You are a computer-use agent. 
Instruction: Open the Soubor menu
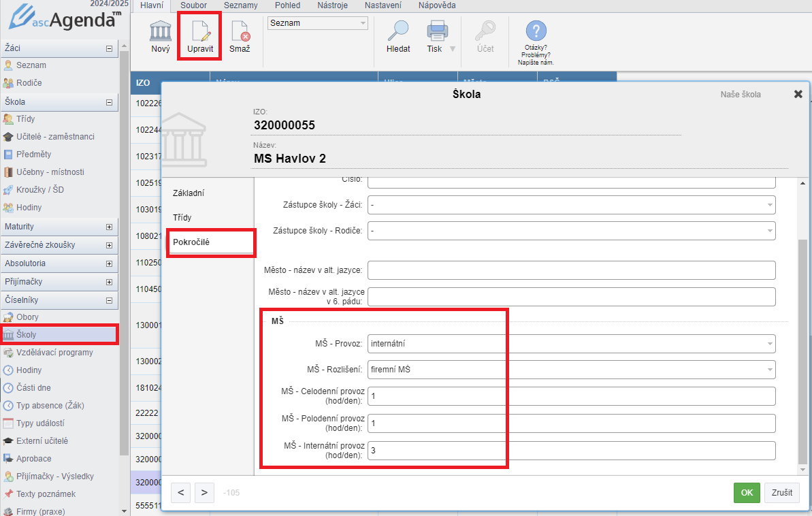[x=194, y=5]
